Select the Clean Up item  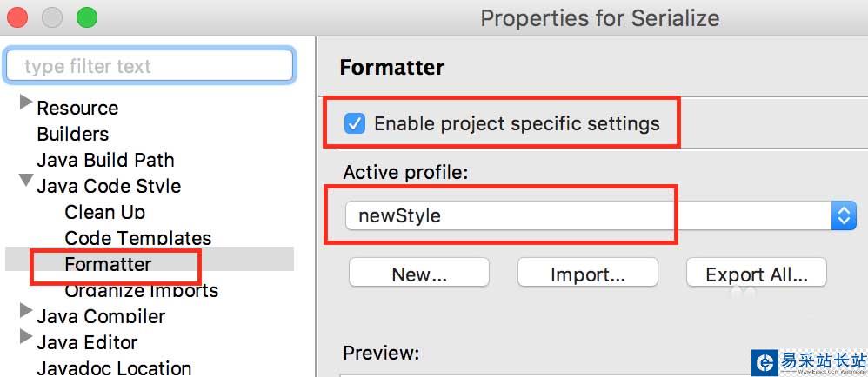pyautogui.click(x=104, y=212)
